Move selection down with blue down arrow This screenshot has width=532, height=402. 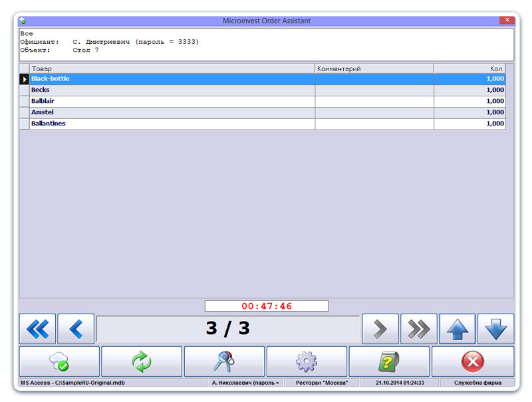coord(495,329)
